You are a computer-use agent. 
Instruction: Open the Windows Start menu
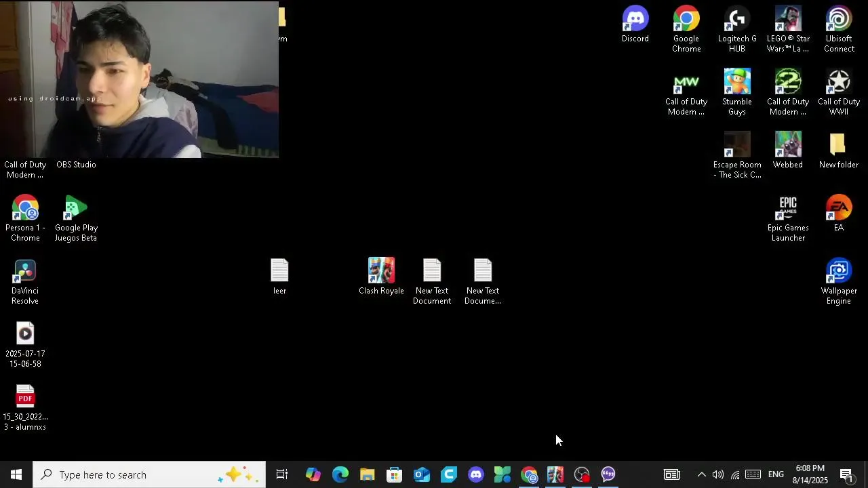coord(16,474)
